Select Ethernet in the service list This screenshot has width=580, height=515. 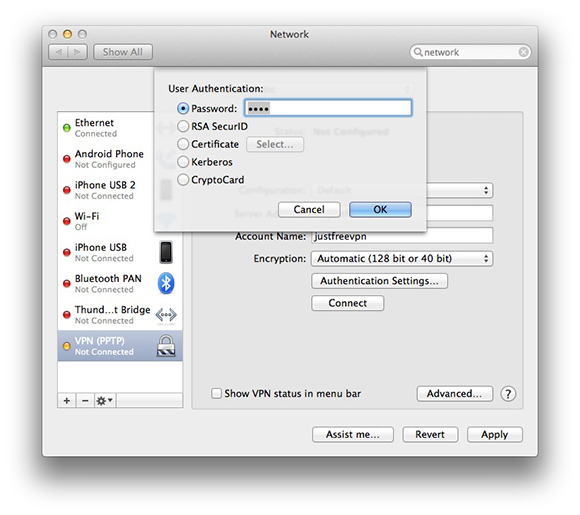pyautogui.click(x=106, y=128)
